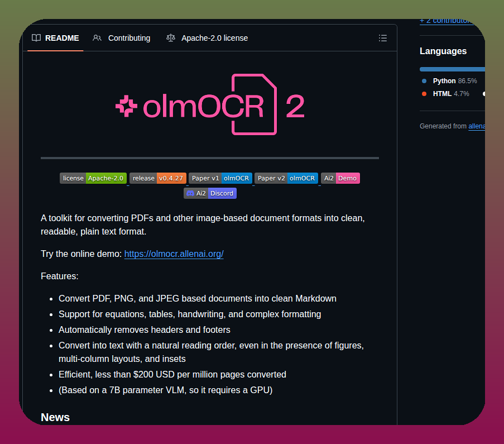
Task: Open the Paper v1 olmOCR badge
Action: 220,178
